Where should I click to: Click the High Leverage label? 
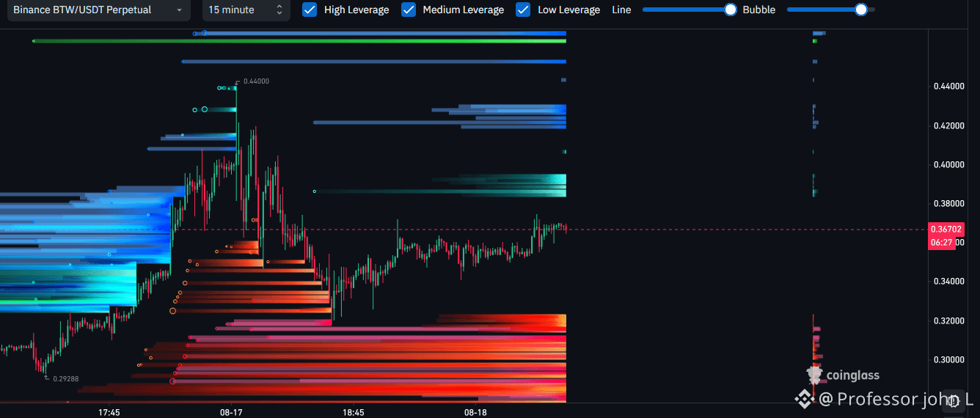coord(356,10)
